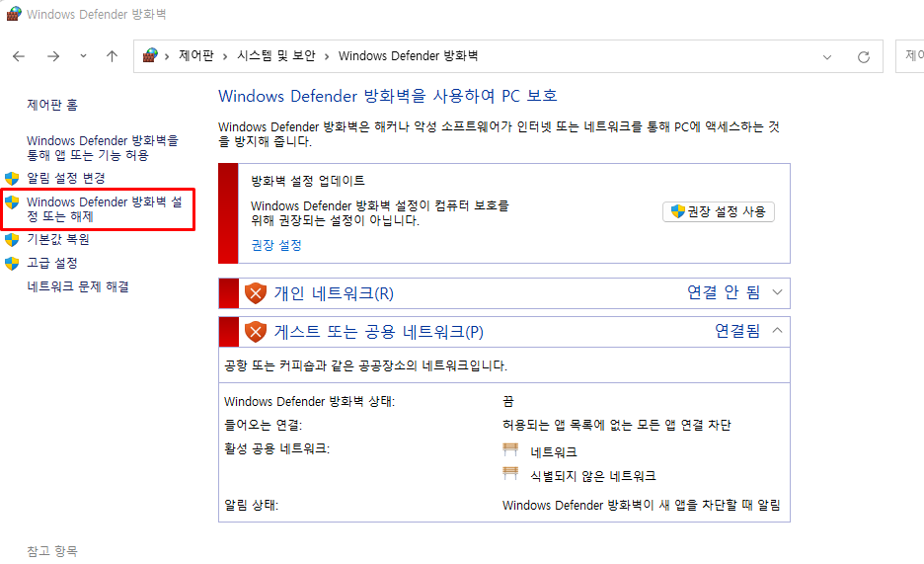Click 허용되는 앱 목록에 없는 모든 앱 연결 차단
924x564 pixels.
click(x=616, y=425)
